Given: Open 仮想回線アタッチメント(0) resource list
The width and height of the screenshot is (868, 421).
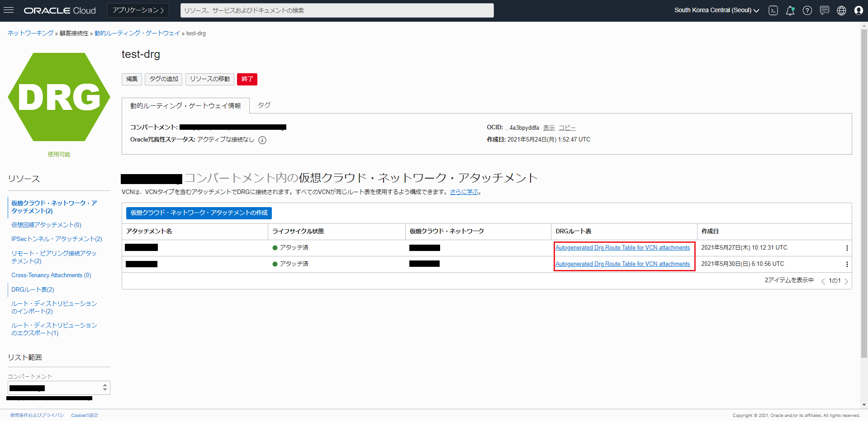Looking at the screenshot, I should [x=46, y=225].
